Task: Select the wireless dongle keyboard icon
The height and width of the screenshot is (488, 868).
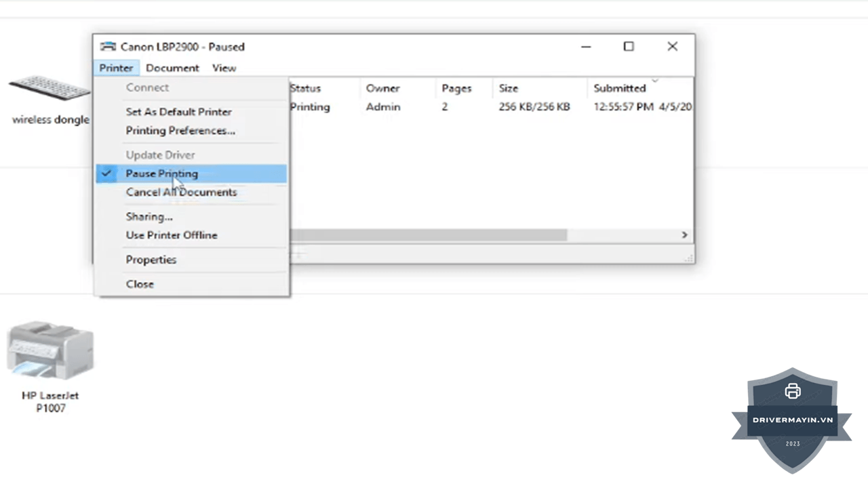Action: coord(50,88)
